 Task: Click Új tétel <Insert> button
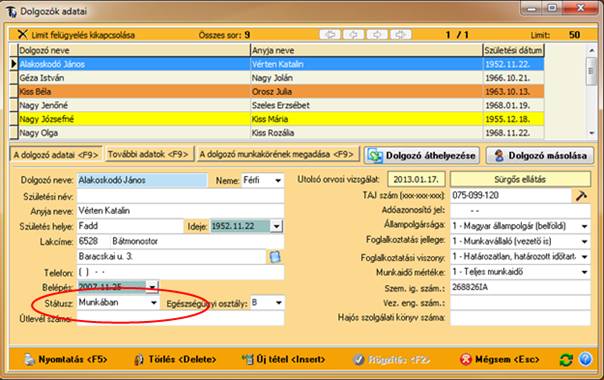(x=284, y=359)
